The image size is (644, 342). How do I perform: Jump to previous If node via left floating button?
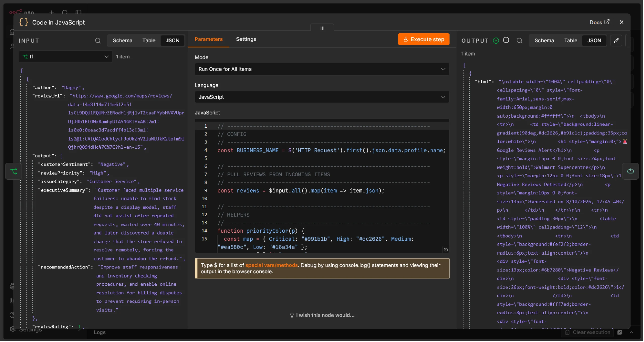tap(14, 172)
